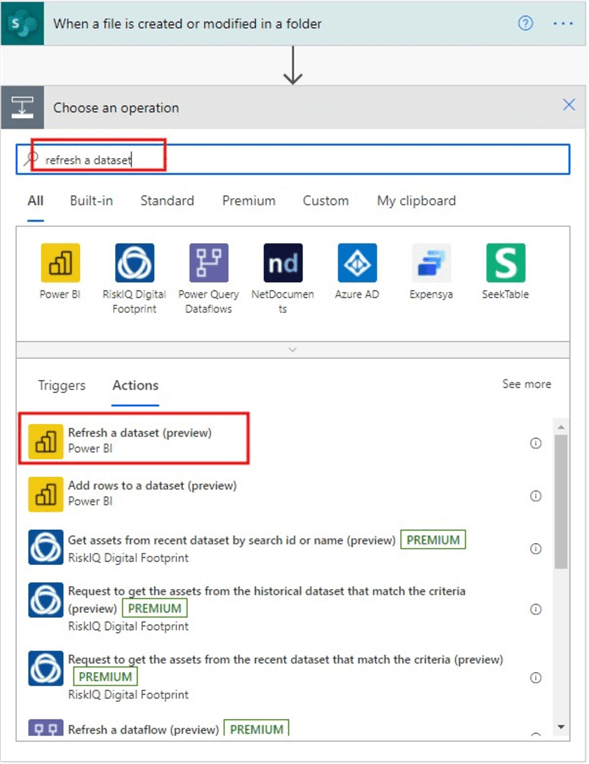Show info for Add rows to a dataset
This screenshot has width=589, height=764.
(535, 496)
